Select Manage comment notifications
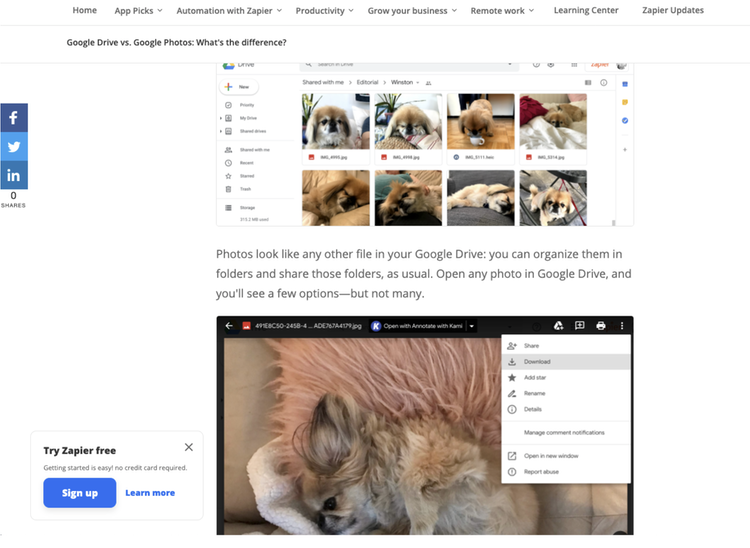The width and height of the screenshot is (750, 548). click(x=566, y=432)
